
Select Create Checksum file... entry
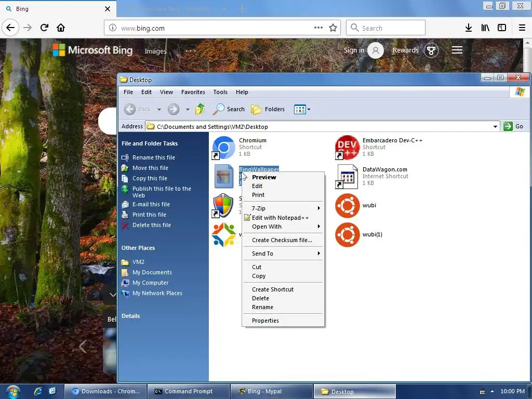(283, 240)
